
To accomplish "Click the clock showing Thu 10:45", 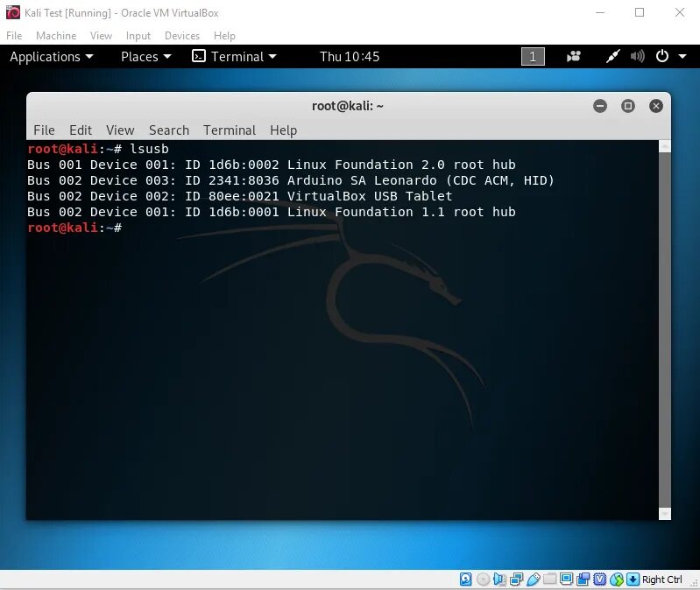I will coord(350,57).
